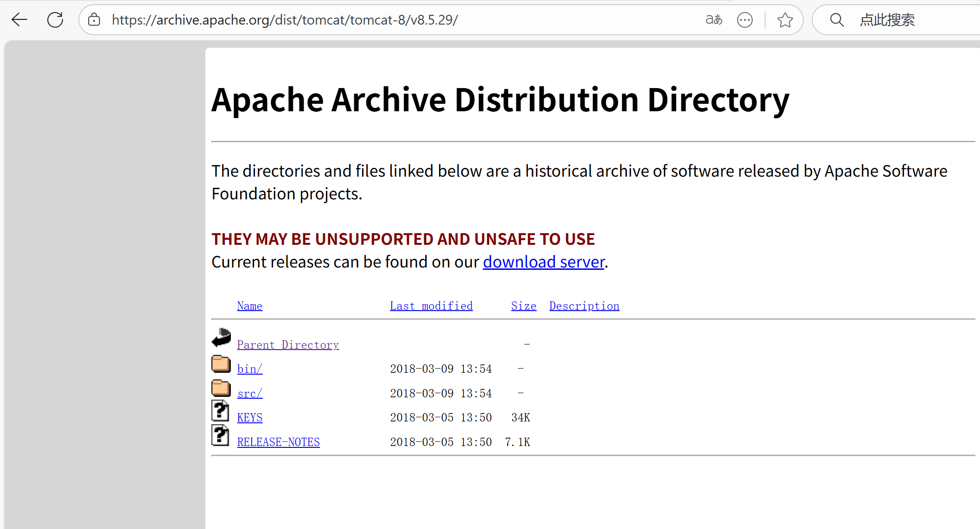Image resolution: width=980 pixels, height=529 pixels.
Task: Click the parent directory back-arrow icon
Action: point(221,338)
